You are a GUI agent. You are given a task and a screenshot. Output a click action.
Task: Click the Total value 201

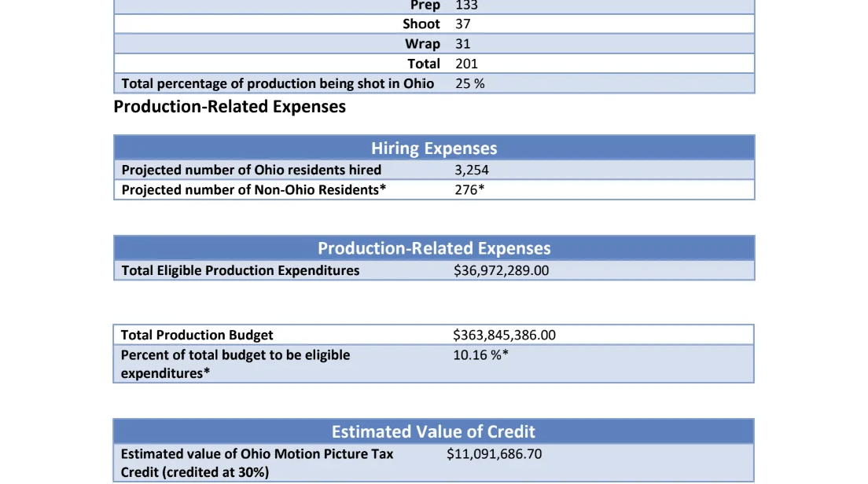point(466,64)
